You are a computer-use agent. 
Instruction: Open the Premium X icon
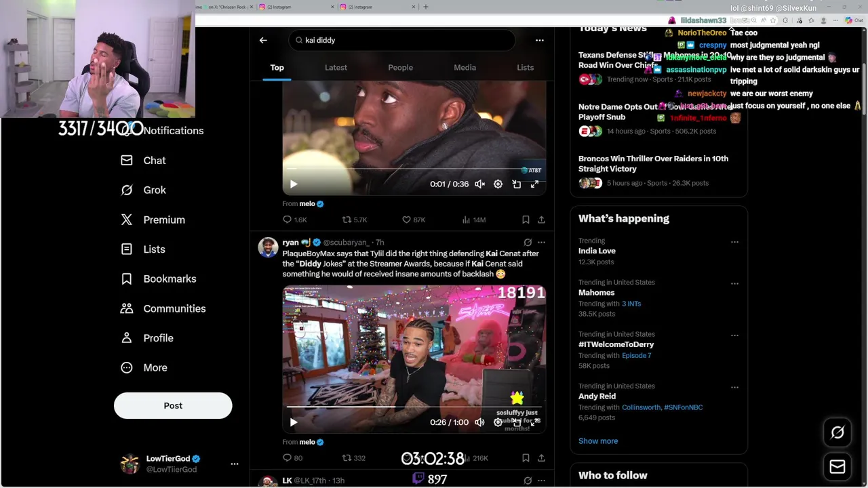click(127, 220)
